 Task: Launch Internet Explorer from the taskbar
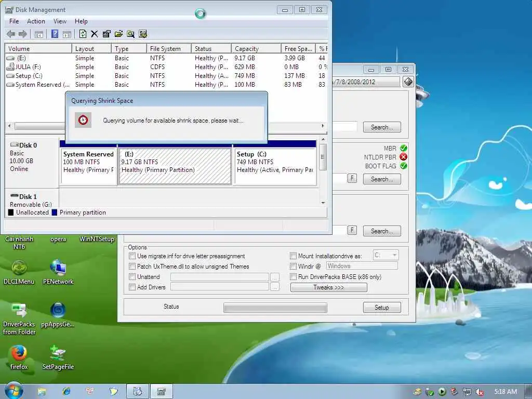pos(66,392)
